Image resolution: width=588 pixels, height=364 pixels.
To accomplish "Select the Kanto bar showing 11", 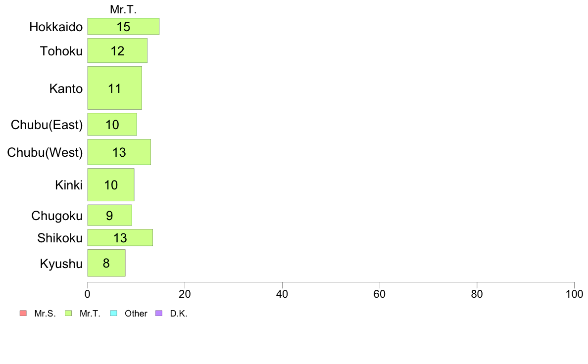I will click(115, 88).
